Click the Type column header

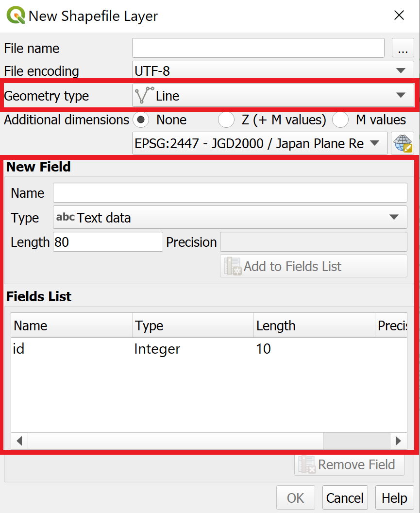pyautogui.click(x=193, y=325)
